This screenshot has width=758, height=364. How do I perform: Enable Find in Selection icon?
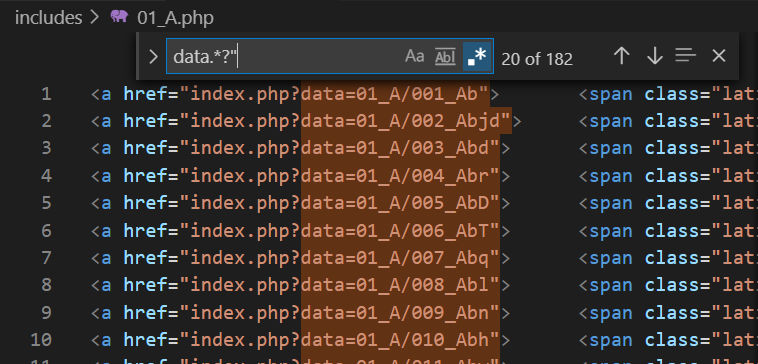point(685,56)
